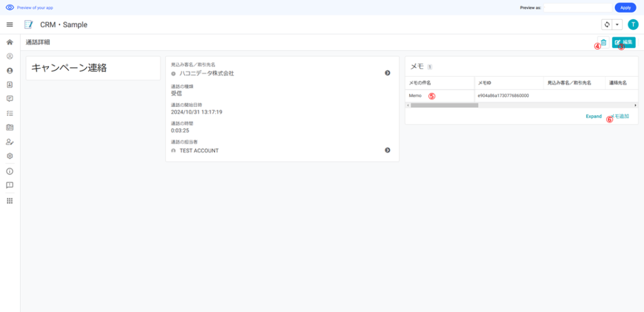Screen dimensions: 644x312
Task: Open the feedback exclamation-bubble icon
Action: [x=10, y=185]
